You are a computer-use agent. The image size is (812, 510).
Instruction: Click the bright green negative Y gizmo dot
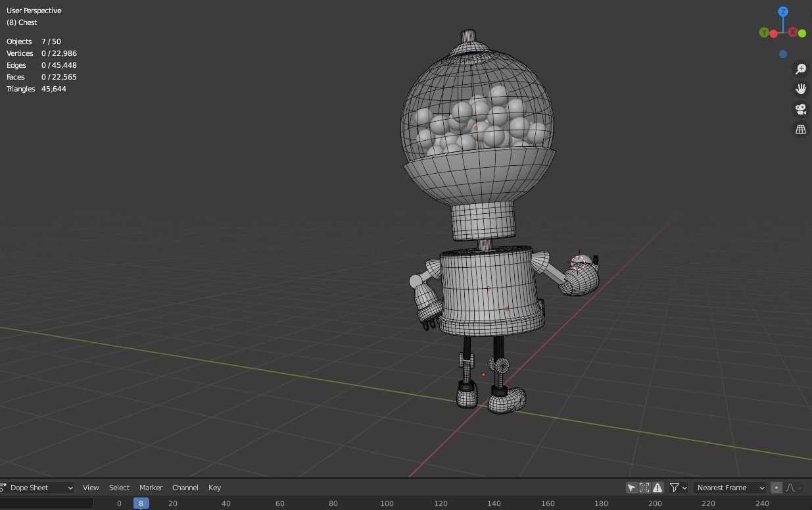coord(802,33)
